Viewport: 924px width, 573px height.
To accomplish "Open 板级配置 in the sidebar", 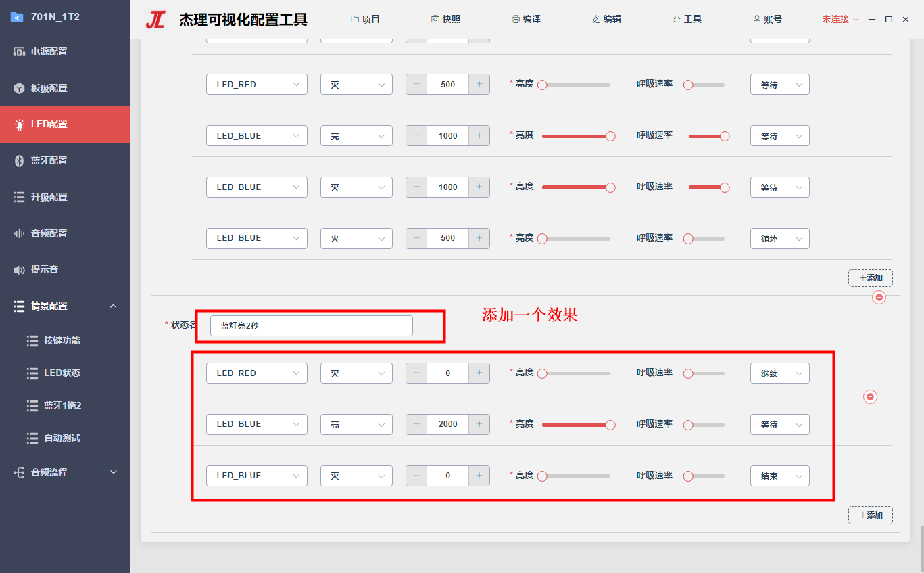I will point(65,88).
